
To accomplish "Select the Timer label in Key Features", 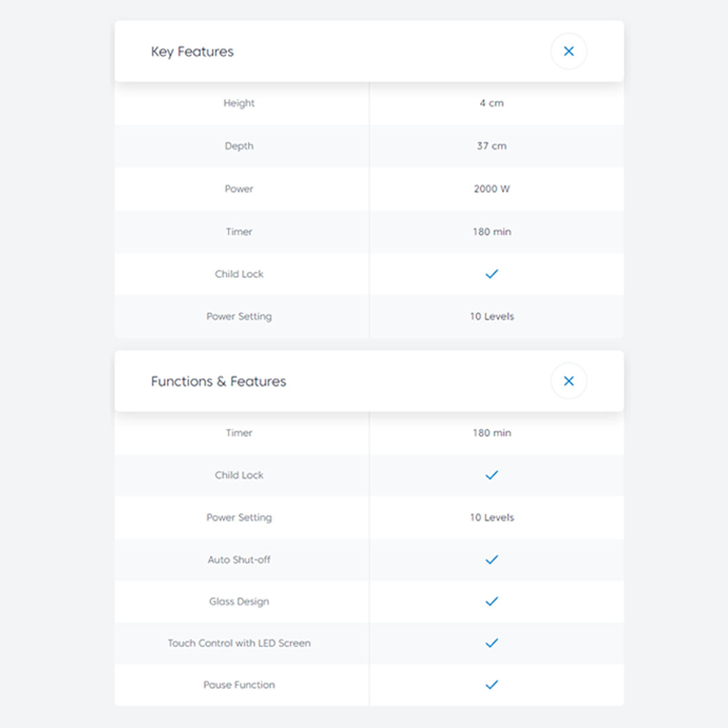I will click(x=239, y=231).
